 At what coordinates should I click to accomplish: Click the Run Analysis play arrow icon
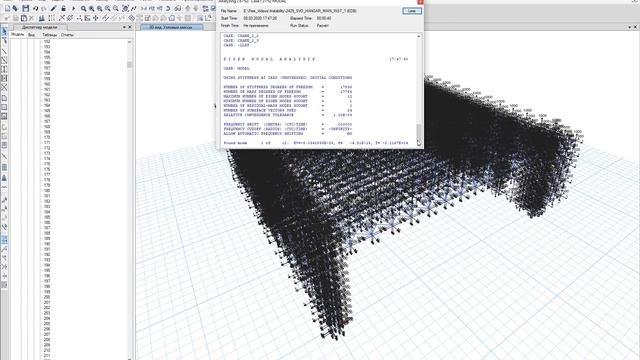pos(73,9)
